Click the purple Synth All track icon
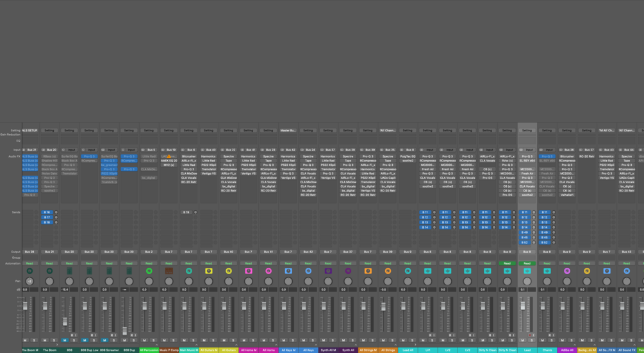The width and height of the screenshot is (644, 353). 348,271
